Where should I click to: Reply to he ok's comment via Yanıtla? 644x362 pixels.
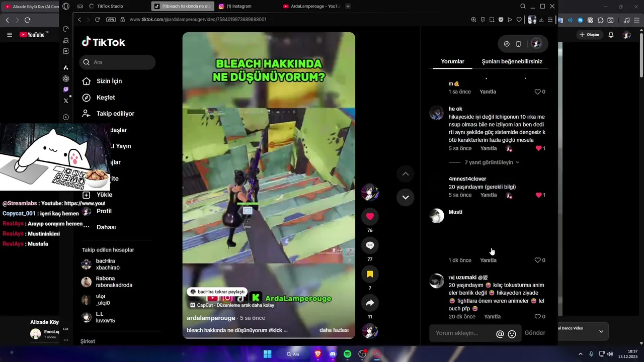(x=489, y=148)
